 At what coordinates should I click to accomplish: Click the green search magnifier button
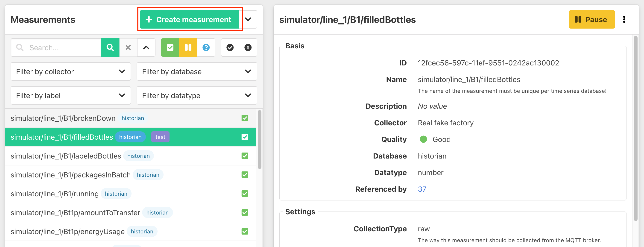pyautogui.click(x=110, y=47)
